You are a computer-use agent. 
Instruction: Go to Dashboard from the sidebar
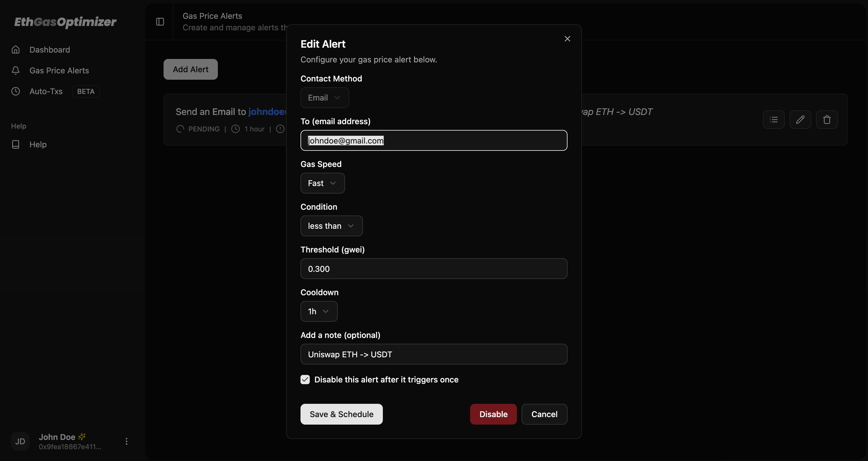(50, 49)
